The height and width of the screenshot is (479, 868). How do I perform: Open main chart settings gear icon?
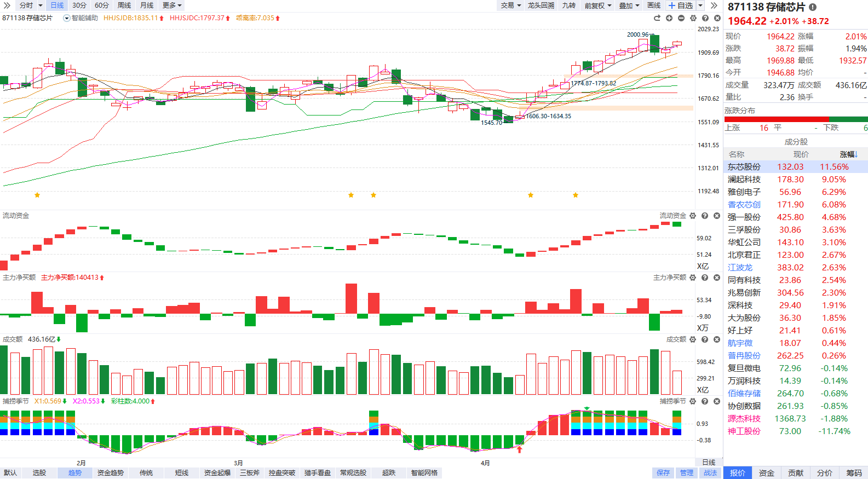pyautogui.click(x=693, y=18)
